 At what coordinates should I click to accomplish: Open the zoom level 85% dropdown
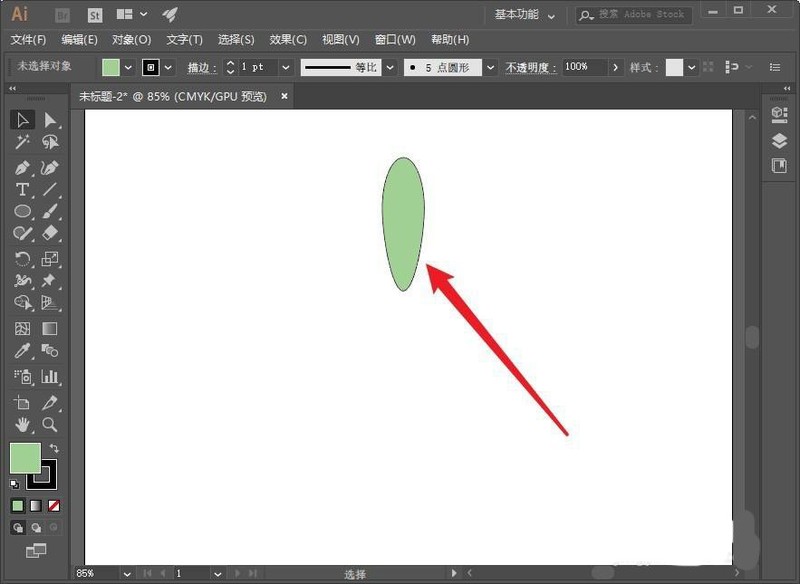tap(126, 574)
